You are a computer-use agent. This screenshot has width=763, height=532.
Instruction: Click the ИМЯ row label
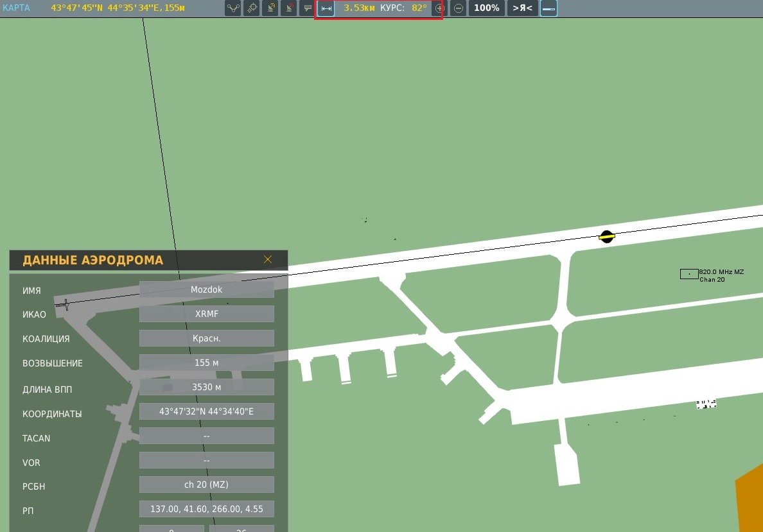click(31, 291)
